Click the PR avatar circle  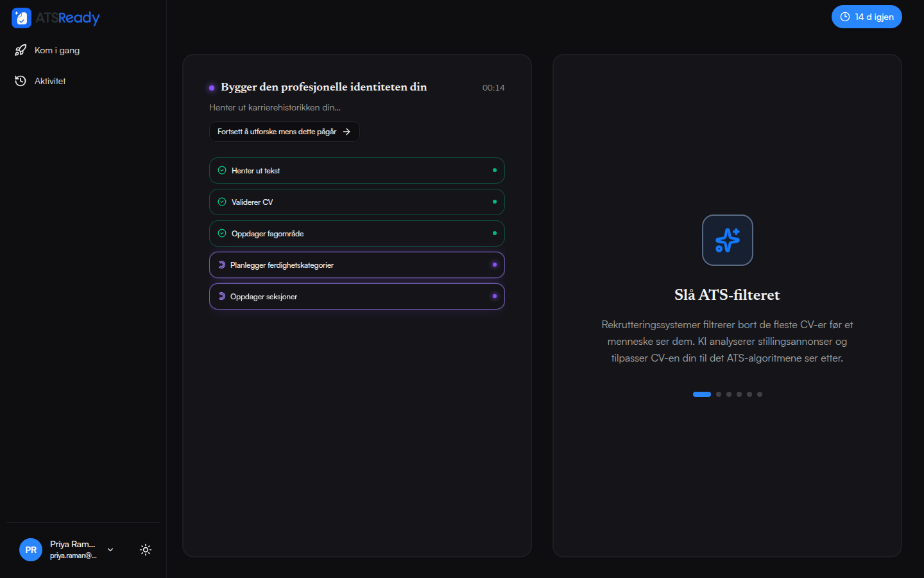point(31,550)
